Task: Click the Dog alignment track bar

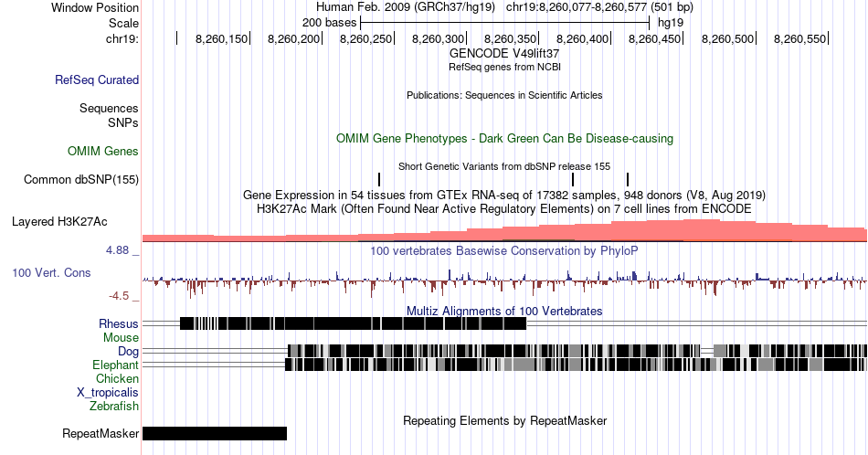Action: (577, 351)
